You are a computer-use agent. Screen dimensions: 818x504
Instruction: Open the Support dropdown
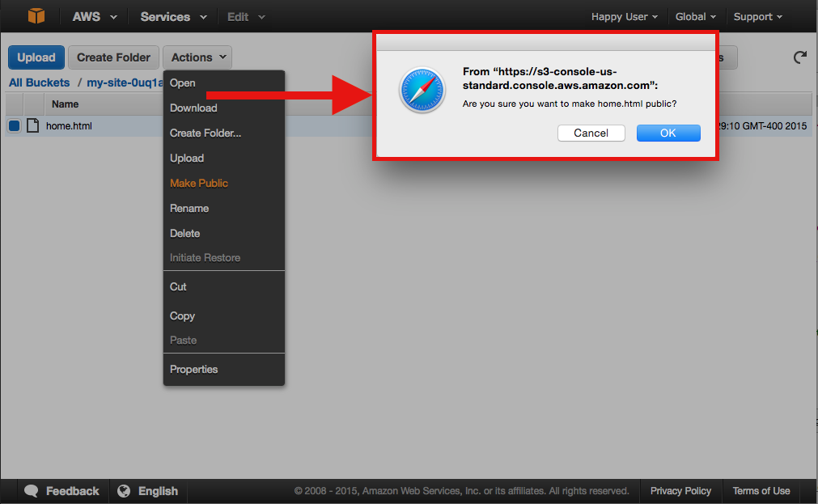758,17
